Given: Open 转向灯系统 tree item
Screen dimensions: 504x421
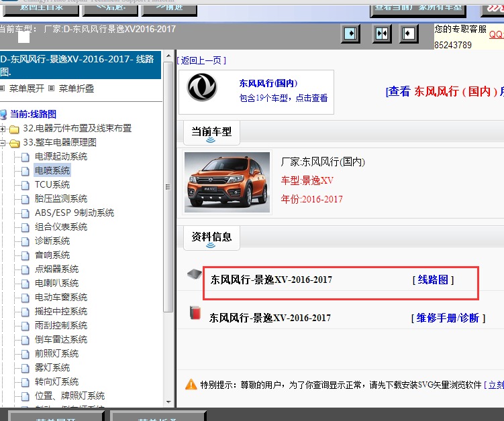Looking at the screenshot, I should point(56,382).
